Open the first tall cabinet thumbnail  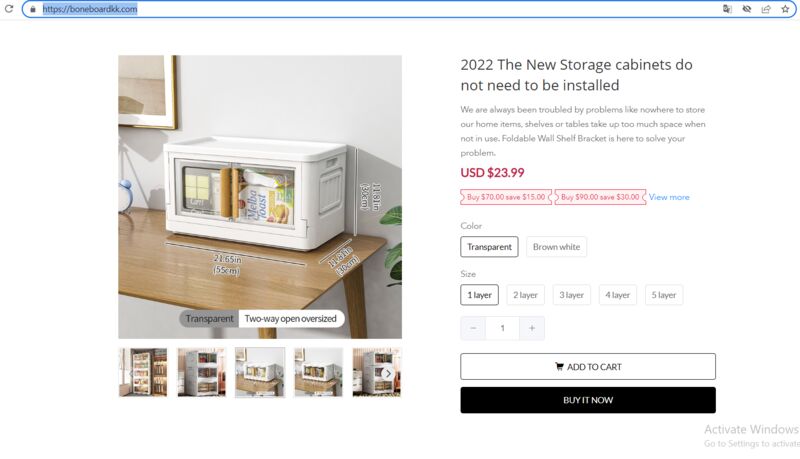click(143, 372)
